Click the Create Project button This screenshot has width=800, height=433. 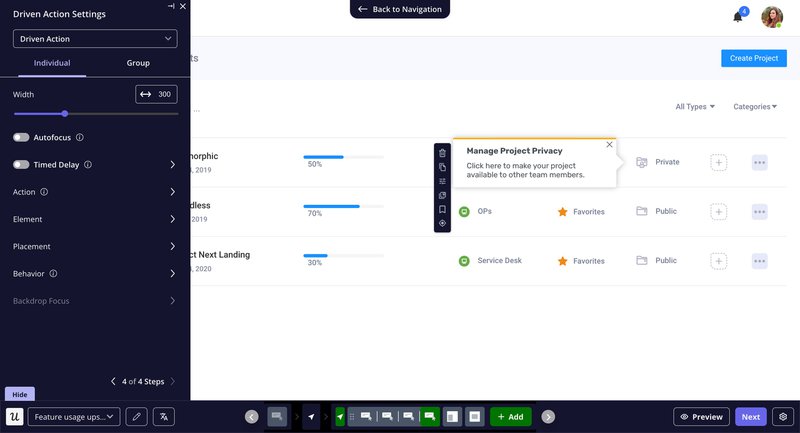[x=753, y=58]
